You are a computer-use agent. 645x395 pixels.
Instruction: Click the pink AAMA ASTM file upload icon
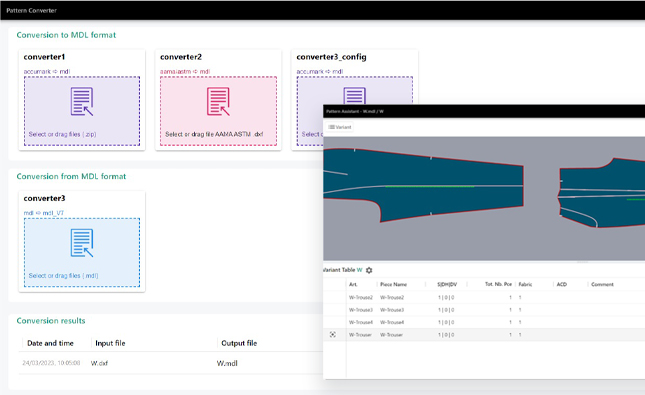click(x=218, y=101)
